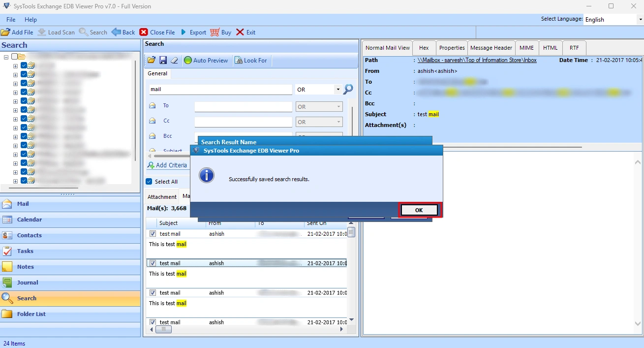Close the file with the Close File icon
644x348 pixels.
pyautogui.click(x=144, y=32)
